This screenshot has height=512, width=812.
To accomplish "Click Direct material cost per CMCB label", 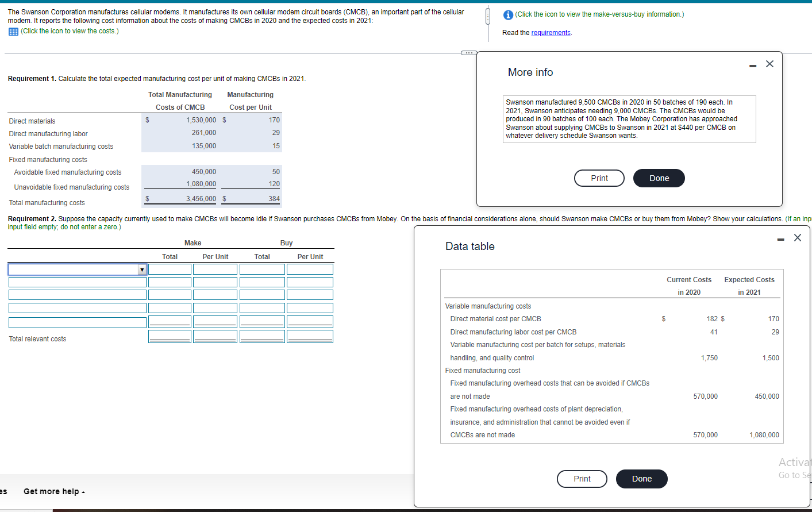I will [495, 319].
